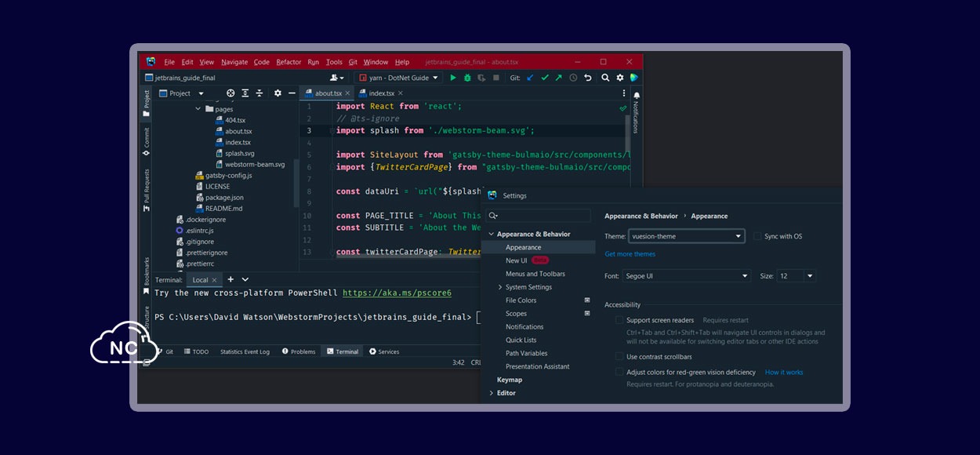This screenshot has height=455, width=980.
Task: Open the Commit tool window in the left sidebar
Action: coord(146,141)
